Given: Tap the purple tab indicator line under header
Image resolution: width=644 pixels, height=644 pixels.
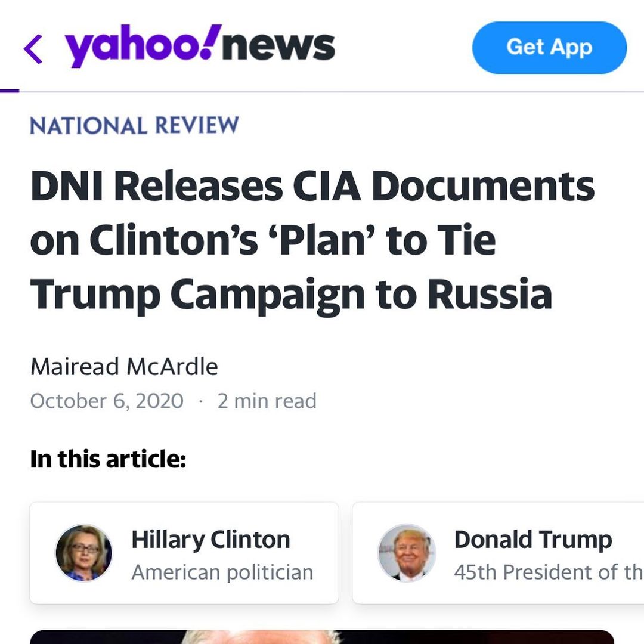Looking at the screenshot, I should click(x=10, y=91).
